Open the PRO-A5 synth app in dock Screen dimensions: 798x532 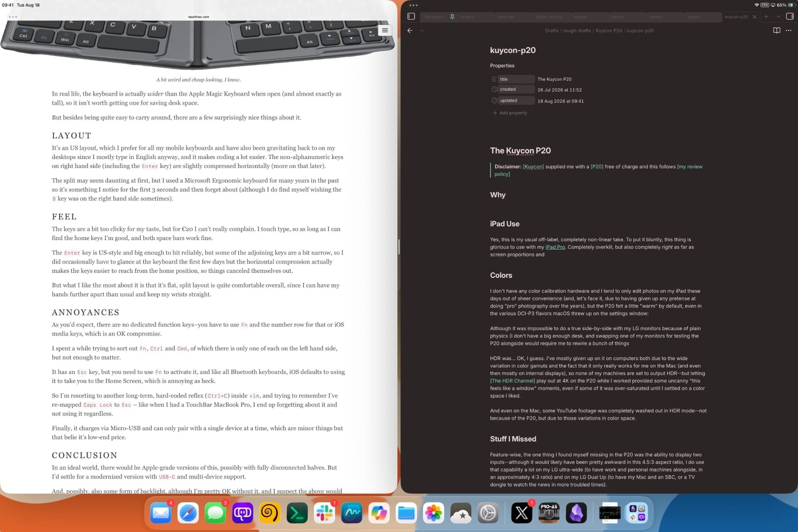549,513
